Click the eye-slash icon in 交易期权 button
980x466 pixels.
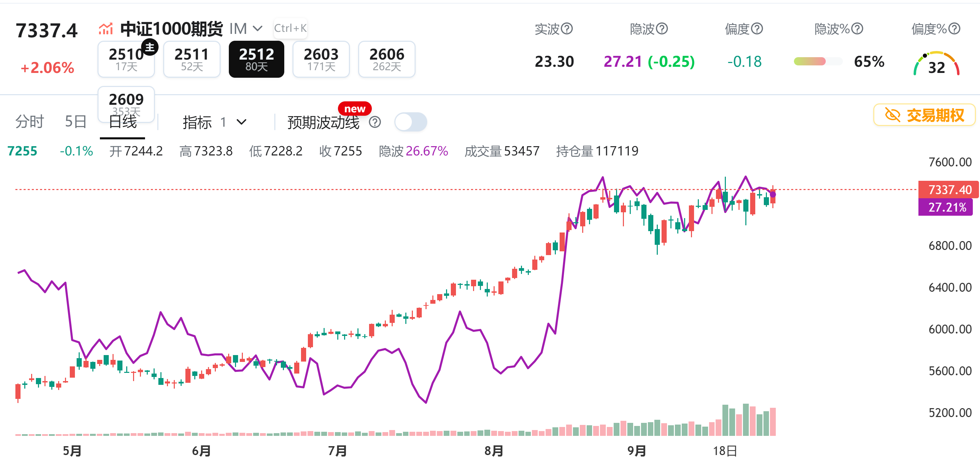coord(892,115)
